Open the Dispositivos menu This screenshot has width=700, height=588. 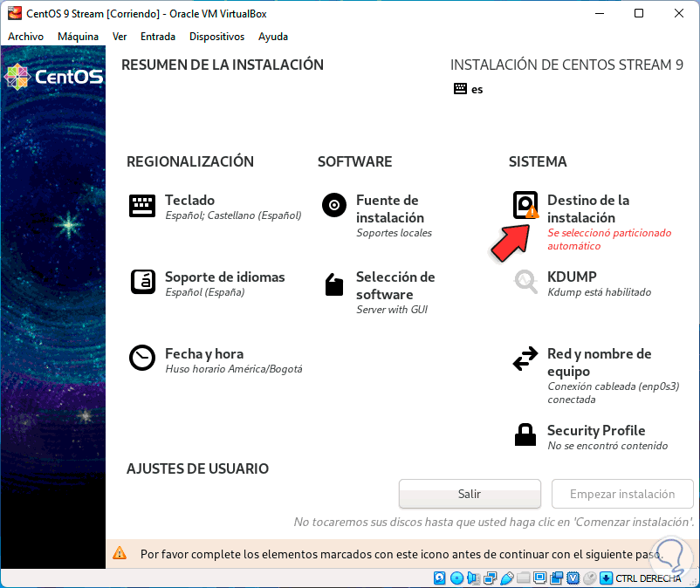pyautogui.click(x=217, y=37)
